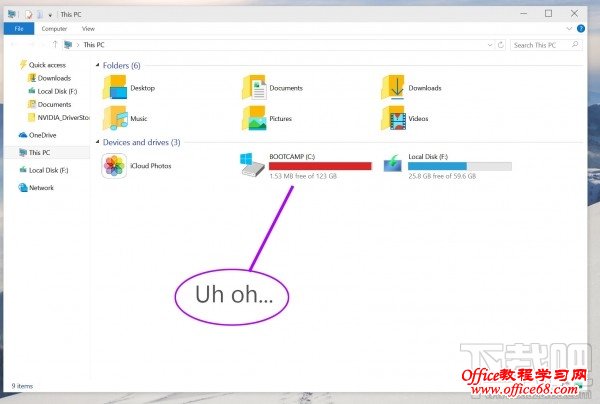
Task: Select the Downloads folder icon
Action: 393,88
